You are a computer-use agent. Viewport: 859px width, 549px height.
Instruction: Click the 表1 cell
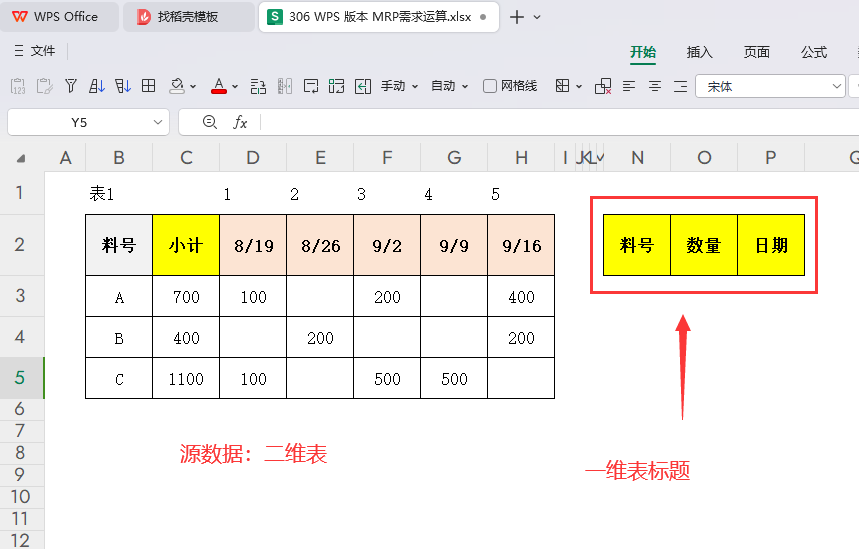click(x=119, y=193)
